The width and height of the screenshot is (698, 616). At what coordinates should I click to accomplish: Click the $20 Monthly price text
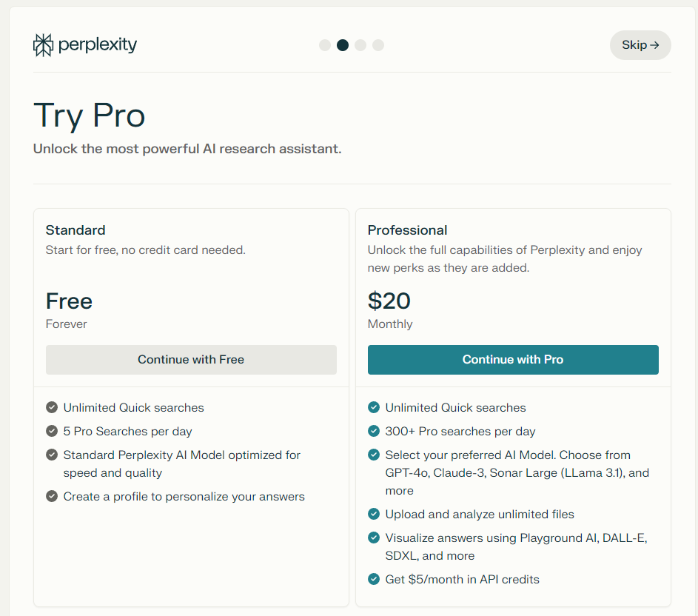pos(389,301)
